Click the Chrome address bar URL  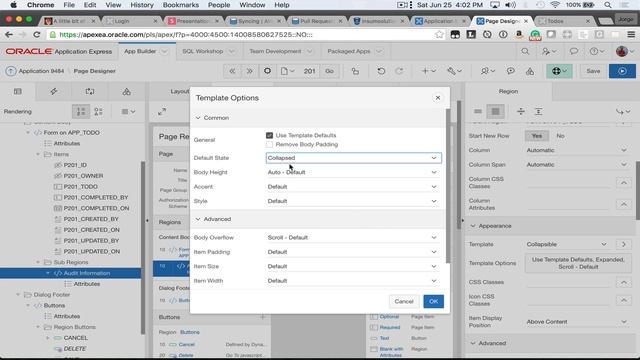186,35
